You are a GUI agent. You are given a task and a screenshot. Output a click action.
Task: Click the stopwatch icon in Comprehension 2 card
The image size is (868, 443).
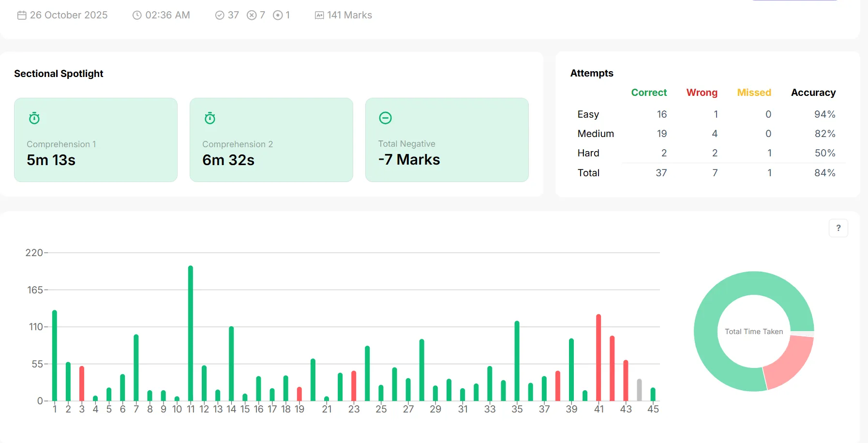click(210, 118)
